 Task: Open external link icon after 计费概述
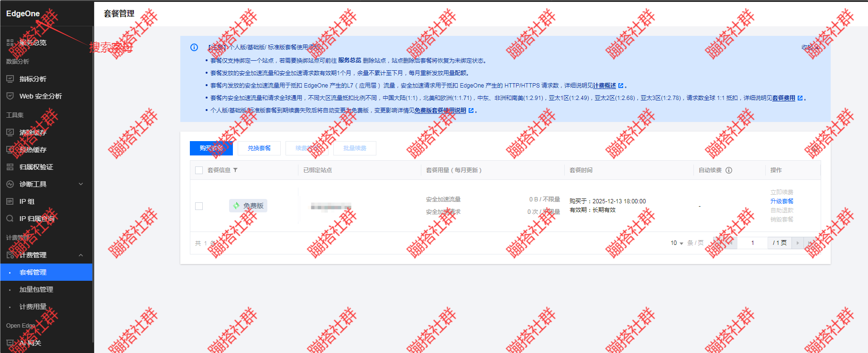[x=621, y=86]
